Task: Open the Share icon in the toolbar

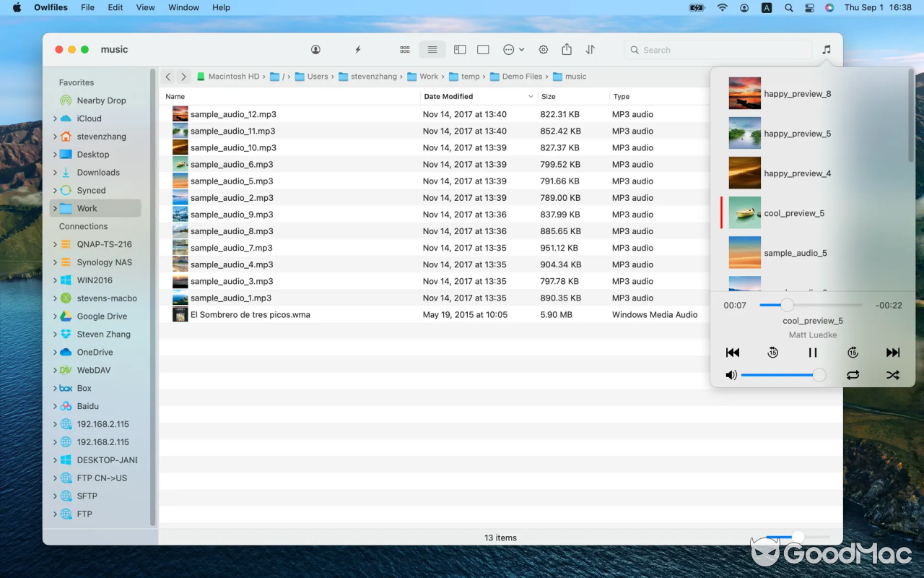Action: (x=567, y=49)
